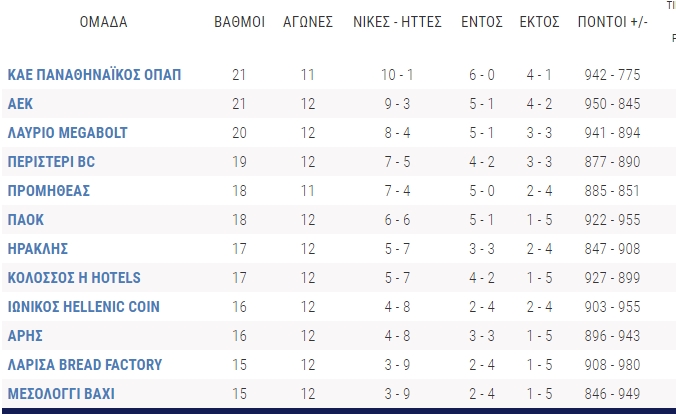Click the ΑΡΗΣ team name
Viewport: 676px width, 414px height.
point(25,336)
